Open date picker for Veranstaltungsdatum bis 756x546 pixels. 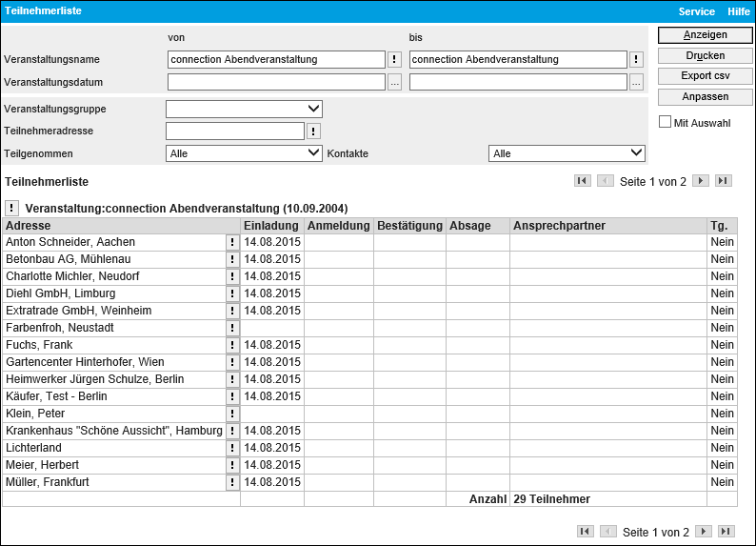pyautogui.click(x=636, y=82)
